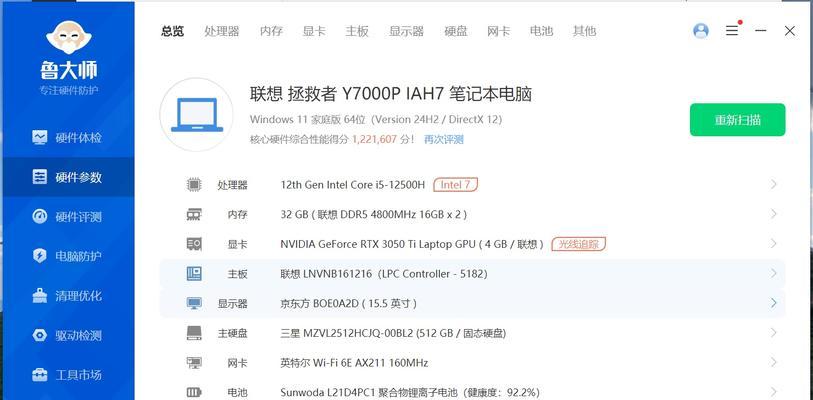Switch to the 电池 tab
This screenshot has height=400, width=813.
[541, 31]
